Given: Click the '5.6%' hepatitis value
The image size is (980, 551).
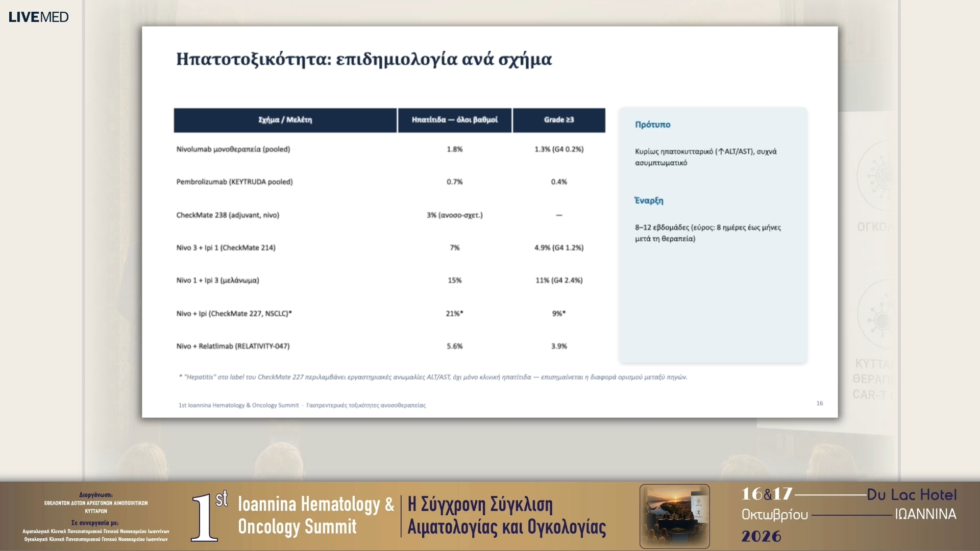Looking at the screenshot, I should (x=454, y=346).
